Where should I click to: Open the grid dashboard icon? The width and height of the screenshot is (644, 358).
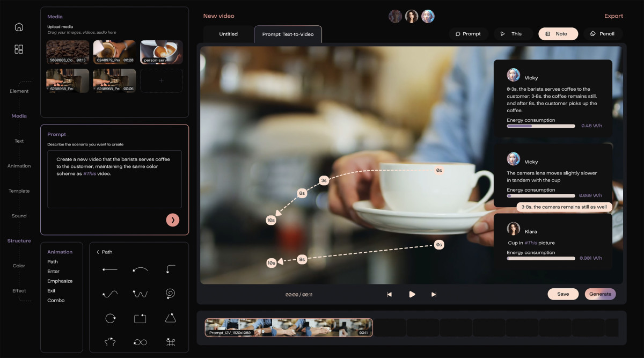point(19,49)
